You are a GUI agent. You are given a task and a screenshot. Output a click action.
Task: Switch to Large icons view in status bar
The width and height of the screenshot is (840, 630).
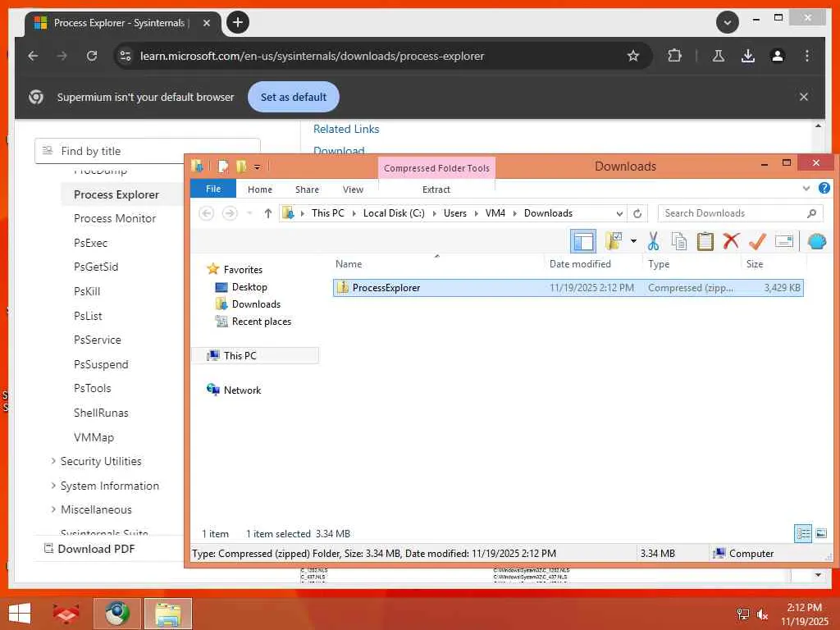(x=820, y=533)
